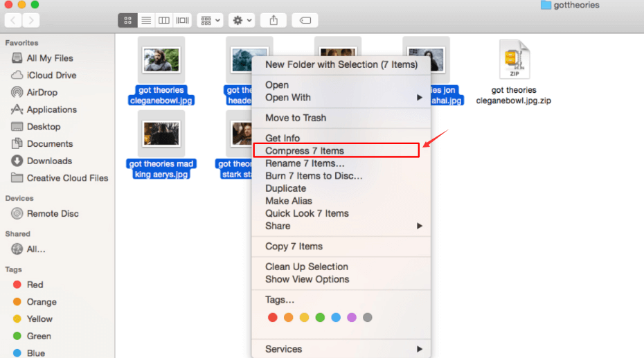Click the Edit Tags toolbar icon
This screenshot has height=358, width=644.
[305, 21]
